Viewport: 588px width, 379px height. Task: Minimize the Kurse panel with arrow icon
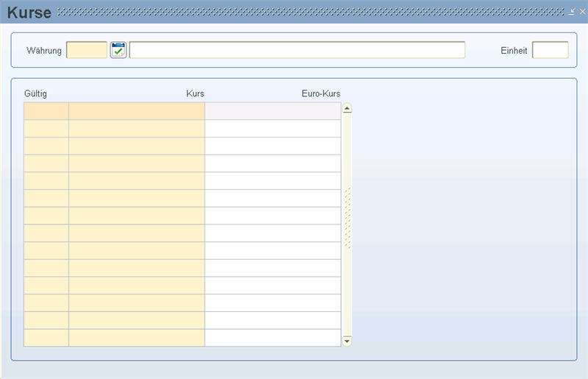coord(572,12)
